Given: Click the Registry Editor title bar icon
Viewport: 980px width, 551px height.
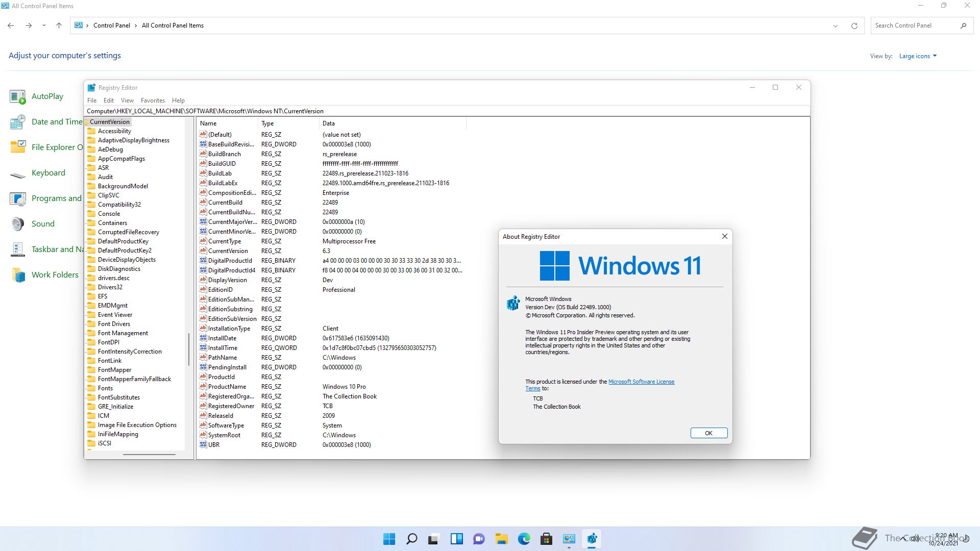Looking at the screenshot, I should point(91,88).
